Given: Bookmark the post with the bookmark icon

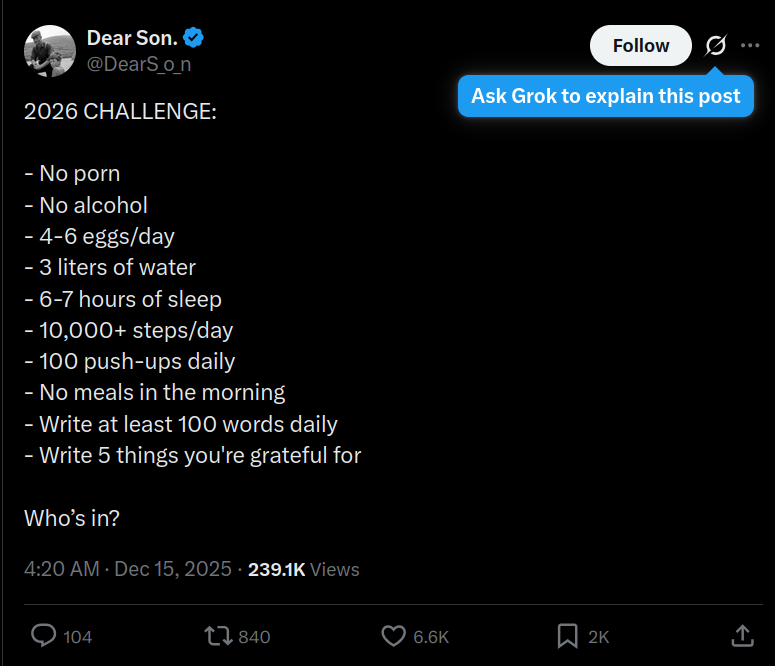Looking at the screenshot, I should click(567, 636).
